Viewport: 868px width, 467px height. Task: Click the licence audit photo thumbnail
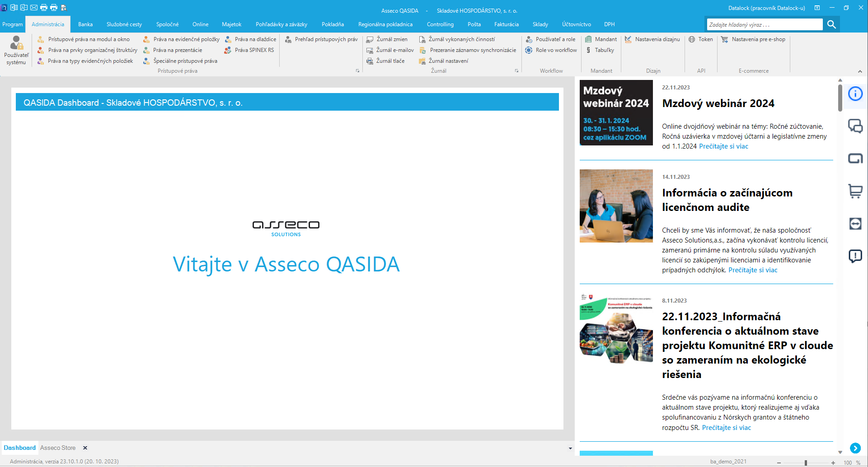[616, 206]
